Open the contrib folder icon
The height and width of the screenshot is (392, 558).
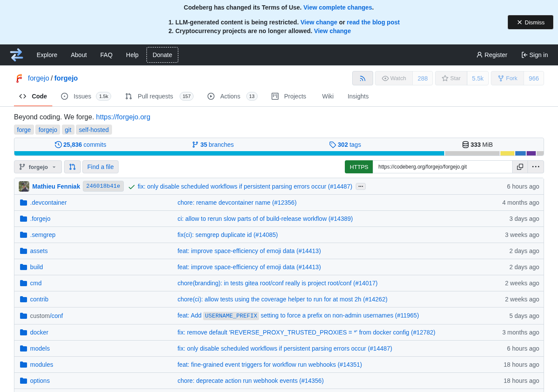24,299
